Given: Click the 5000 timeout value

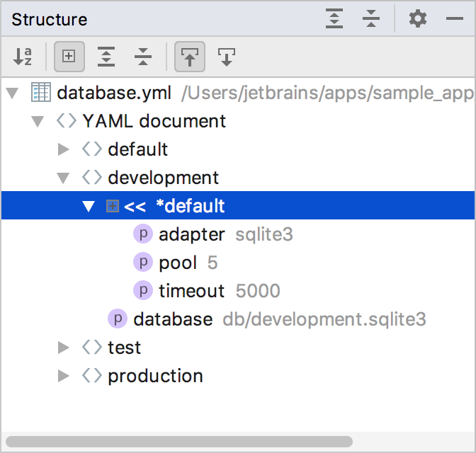Looking at the screenshot, I should 258,291.
